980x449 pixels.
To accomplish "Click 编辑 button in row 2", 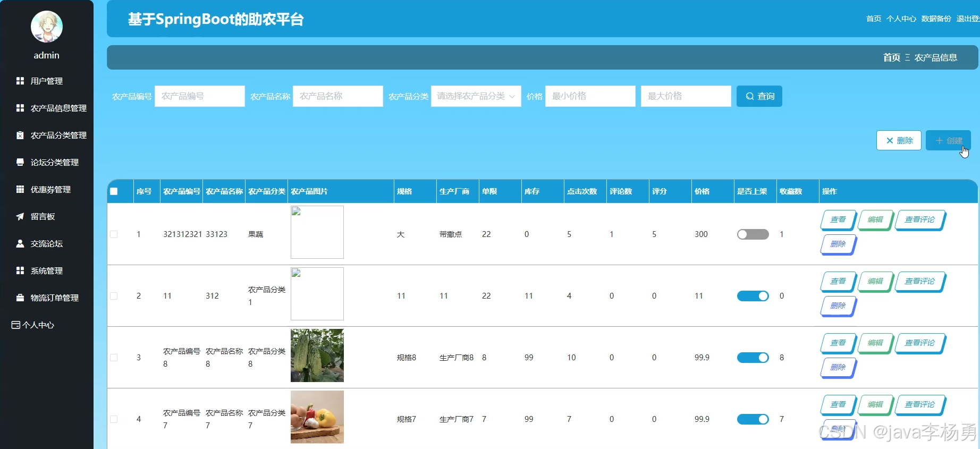I will (x=875, y=281).
